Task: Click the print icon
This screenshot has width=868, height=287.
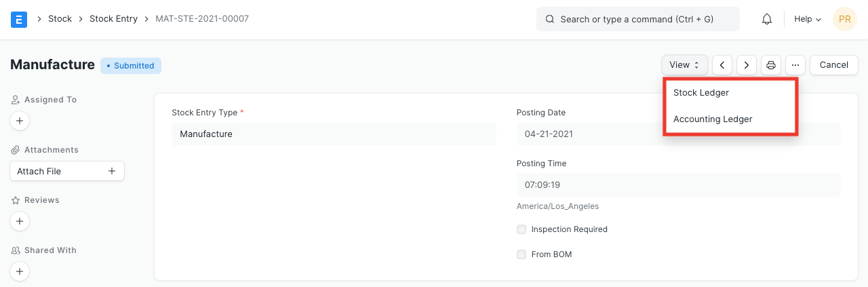Action: [x=771, y=65]
